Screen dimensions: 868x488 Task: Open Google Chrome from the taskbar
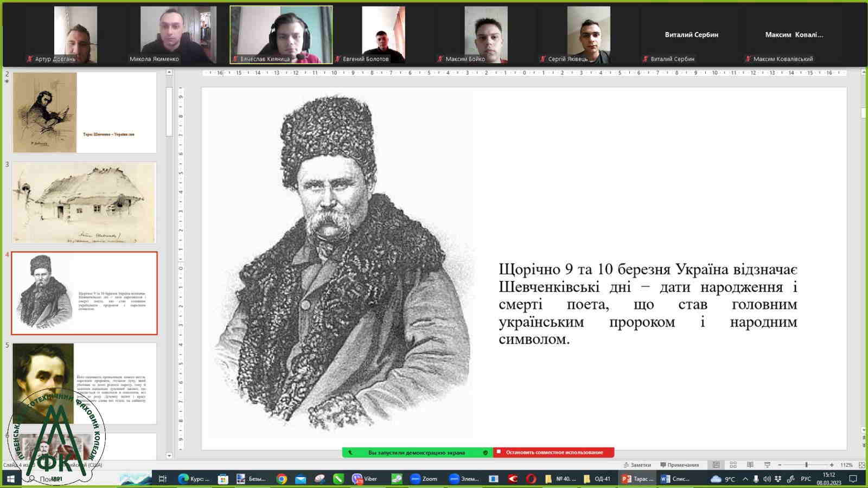click(281, 479)
